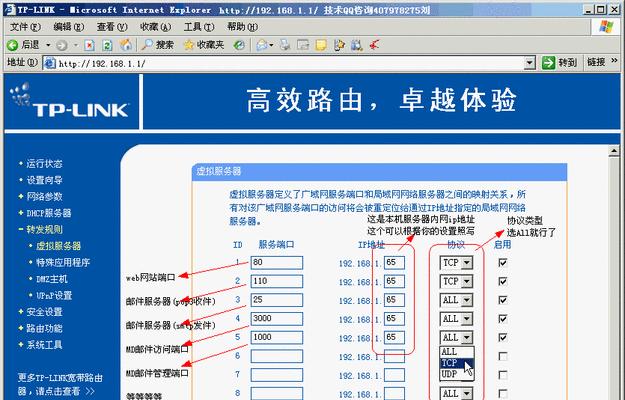Expand 网络参数 in the sidebar
625x400 pixels.
[x=44, y=196]
